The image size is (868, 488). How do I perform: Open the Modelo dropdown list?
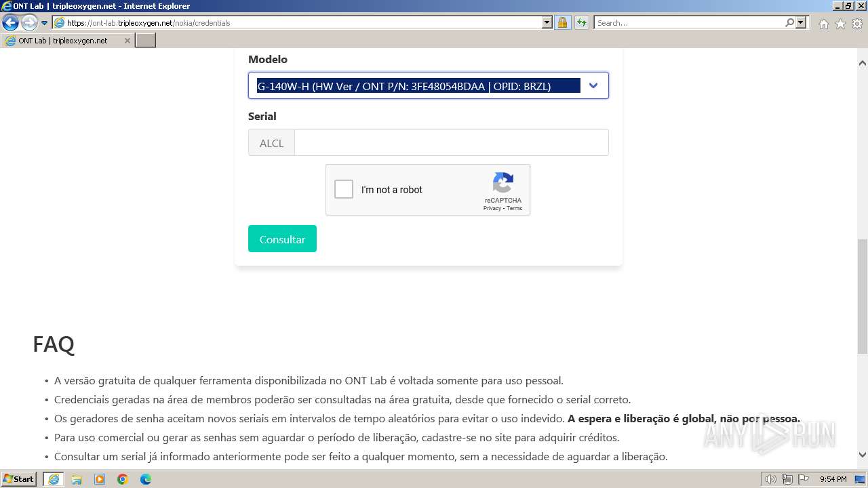tap(428, 85)
